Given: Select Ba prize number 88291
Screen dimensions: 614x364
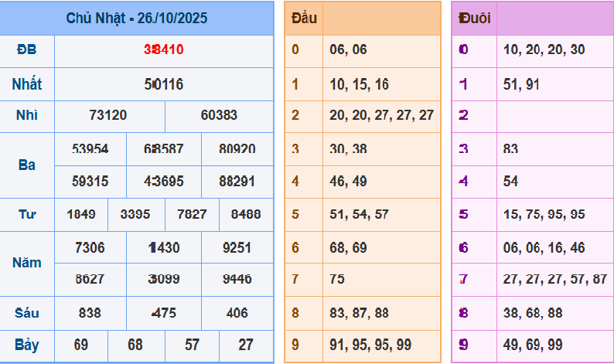Looking at the screenshot, I should point(237,181).
